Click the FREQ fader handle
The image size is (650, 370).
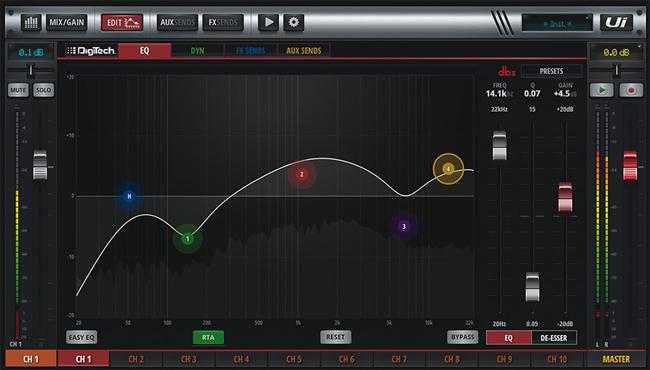500,145
